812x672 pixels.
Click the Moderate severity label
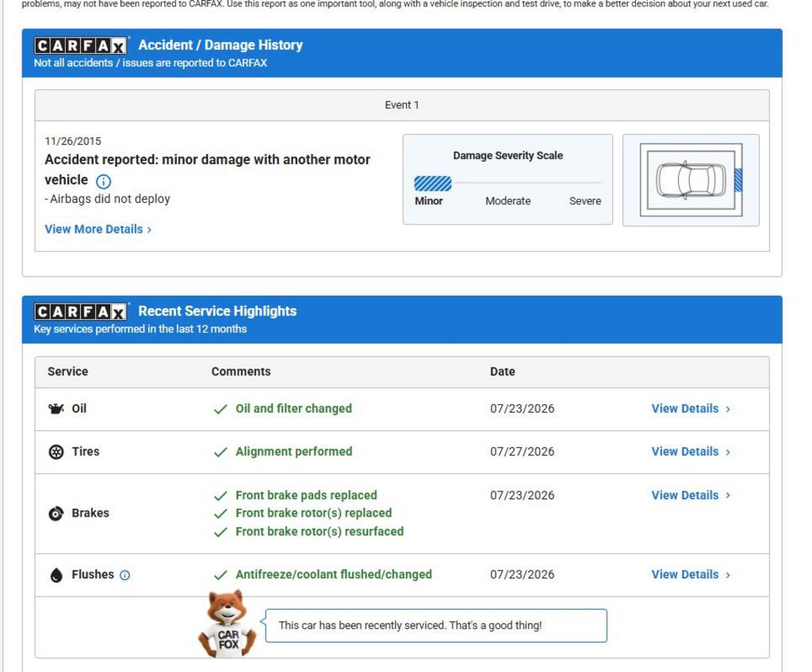(x=508, y=200)
